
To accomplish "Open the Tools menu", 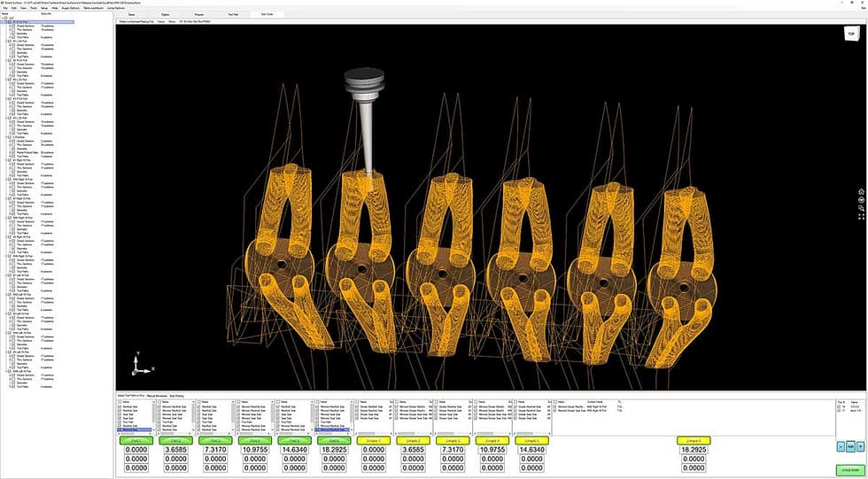I will (34, 8).
